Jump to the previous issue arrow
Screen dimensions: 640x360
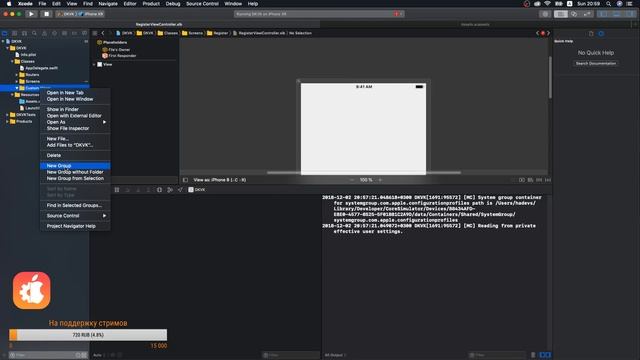pos(538,33)
